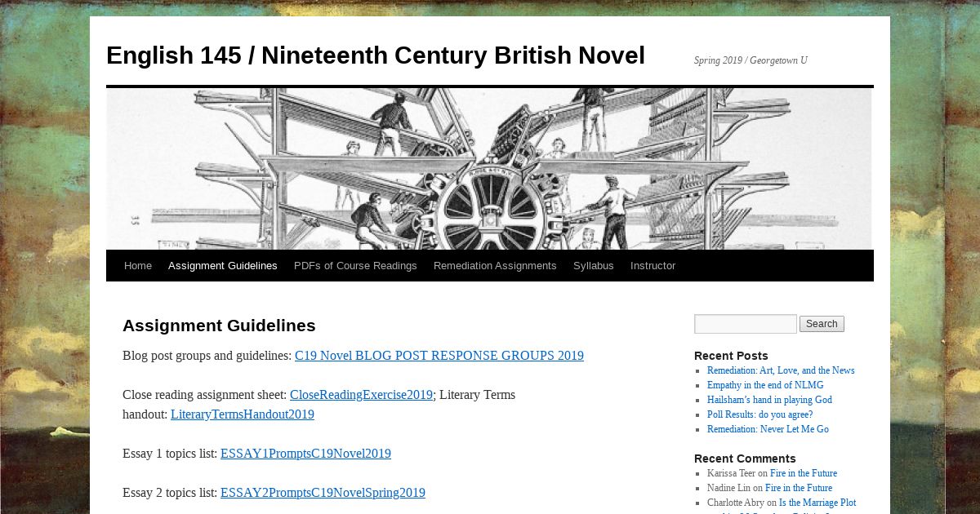Image resolution: width=980 pixels, height=514 pixels.
Task: Open post Remediation: Art, Love, and the News
Action: 781,370
